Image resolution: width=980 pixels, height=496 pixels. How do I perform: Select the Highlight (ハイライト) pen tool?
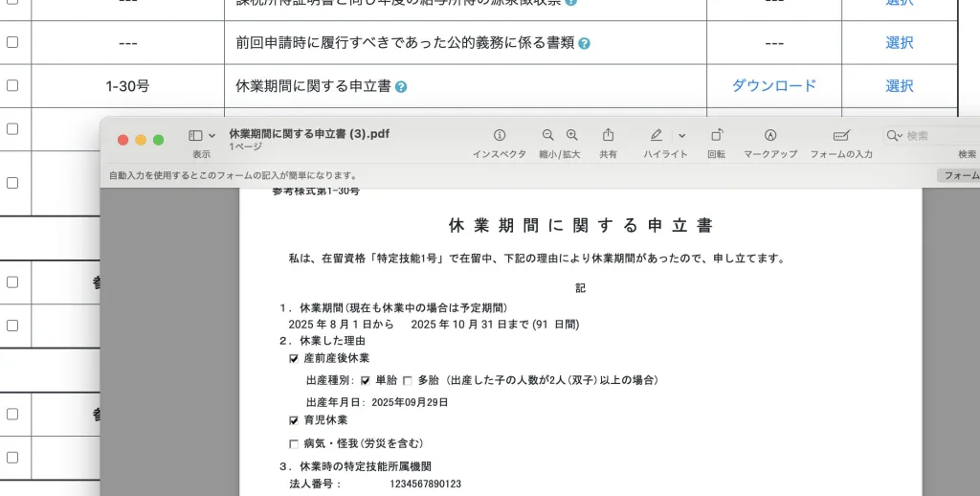click(657, 136)
